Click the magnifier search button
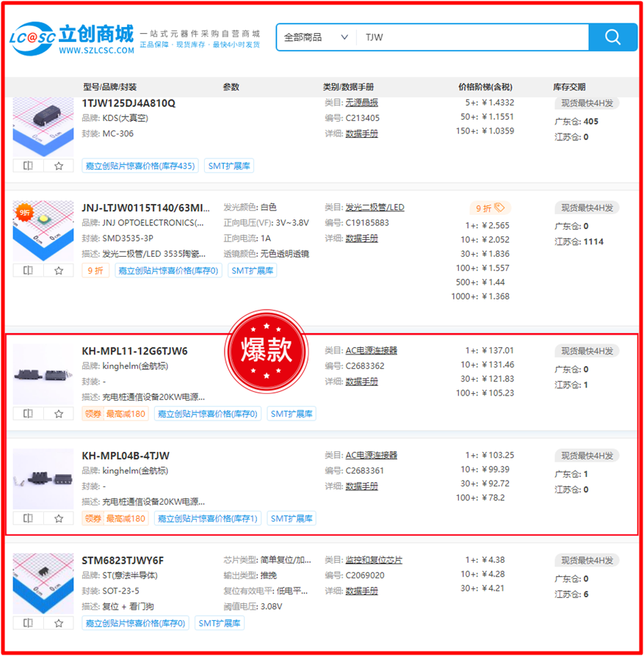The image size is (644, 656). pyautogui.click(x=612, y=37)
